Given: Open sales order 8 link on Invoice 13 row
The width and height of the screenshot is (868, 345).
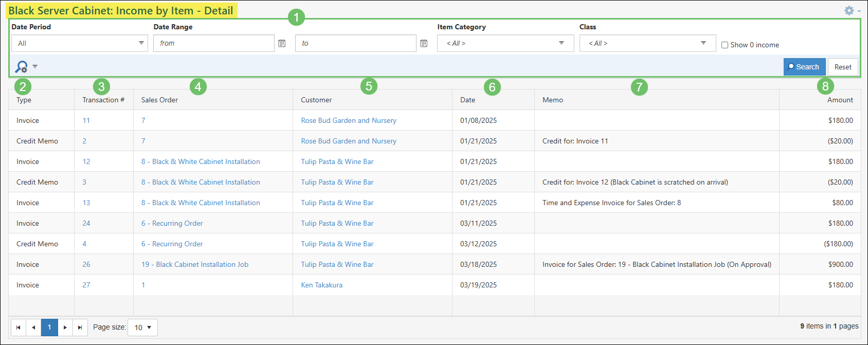Looking at the screenshot, I should click(x=201, y=203).
